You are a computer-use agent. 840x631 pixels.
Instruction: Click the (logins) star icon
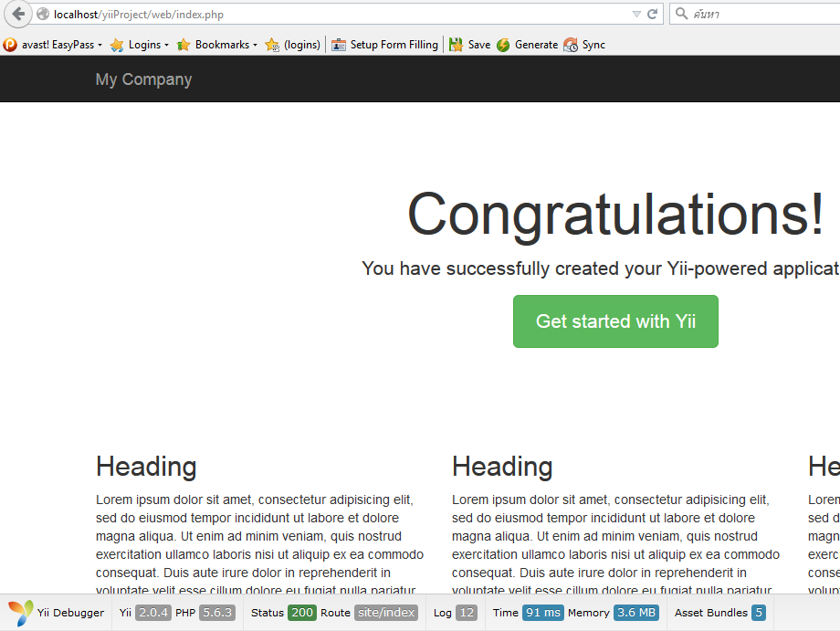272,45
